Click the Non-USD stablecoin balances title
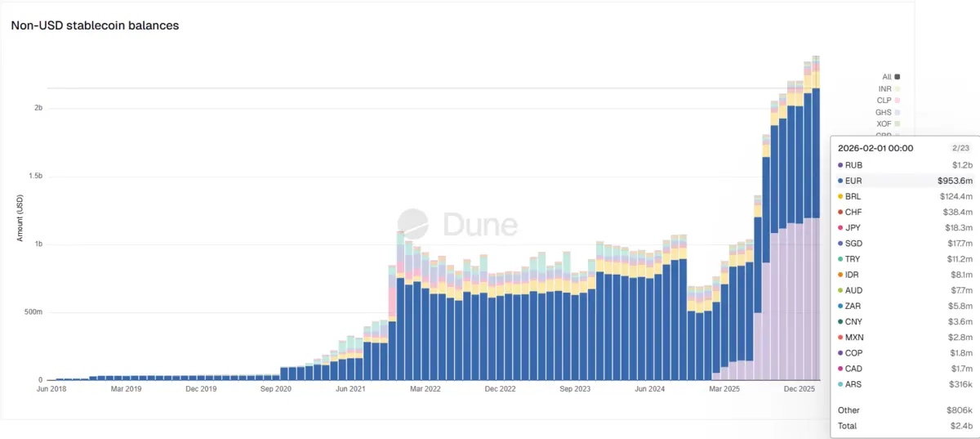Viewport: 980px width, 439px height. [x=95, y=25]
